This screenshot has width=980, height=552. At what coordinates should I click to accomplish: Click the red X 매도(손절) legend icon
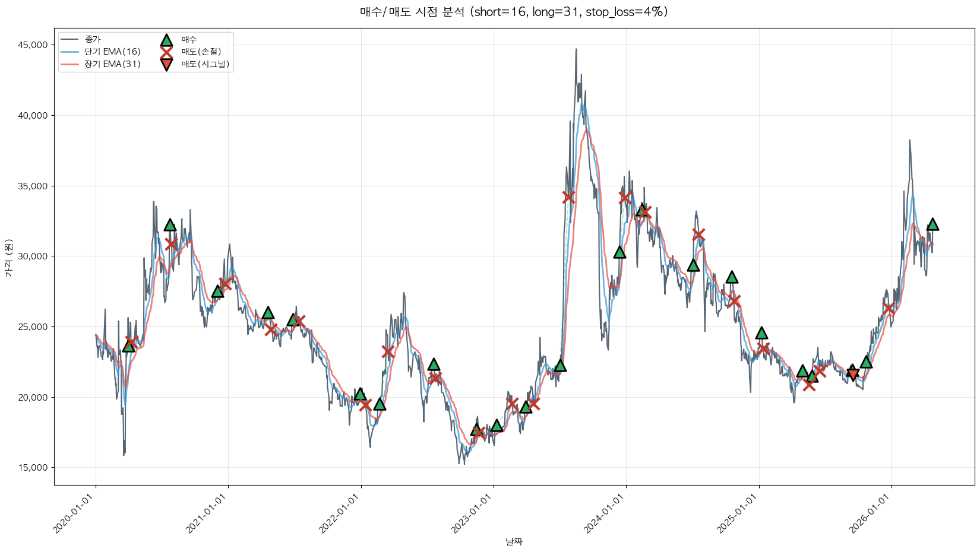(x=166, y=52)
